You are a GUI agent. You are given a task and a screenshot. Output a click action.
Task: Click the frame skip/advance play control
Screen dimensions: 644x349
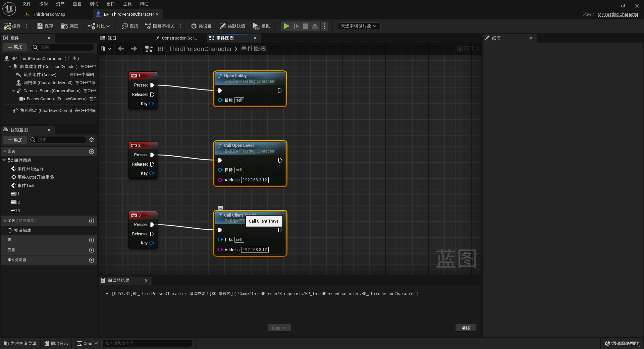coord(296,26)
